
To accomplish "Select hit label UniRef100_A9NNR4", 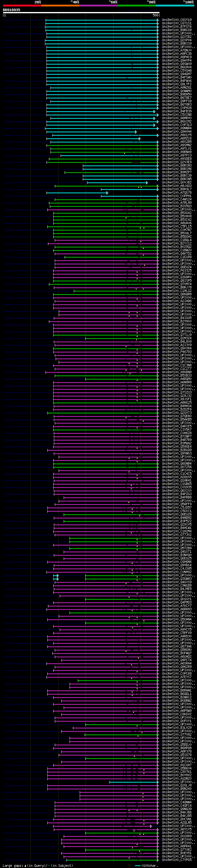I will point(177,128).
